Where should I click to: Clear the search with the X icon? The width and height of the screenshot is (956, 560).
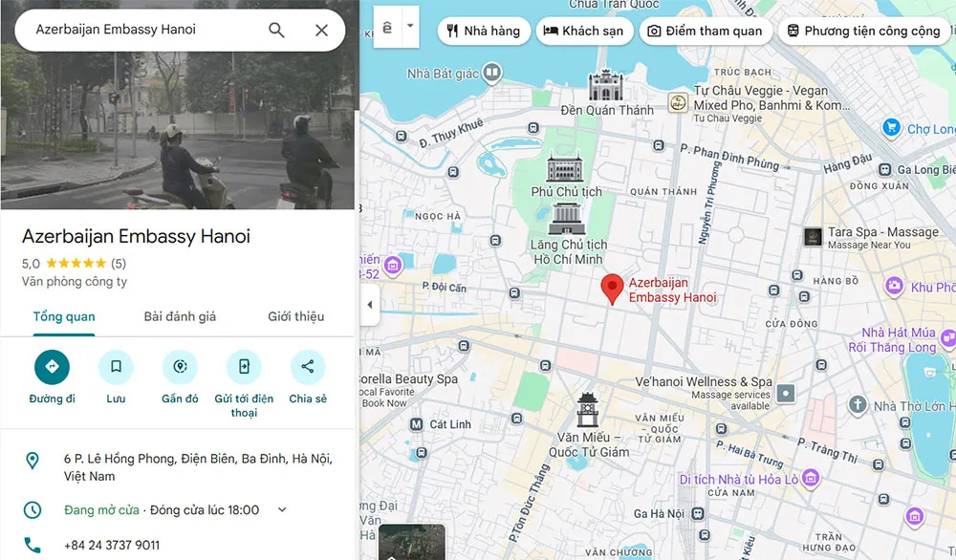coord(321,30)
